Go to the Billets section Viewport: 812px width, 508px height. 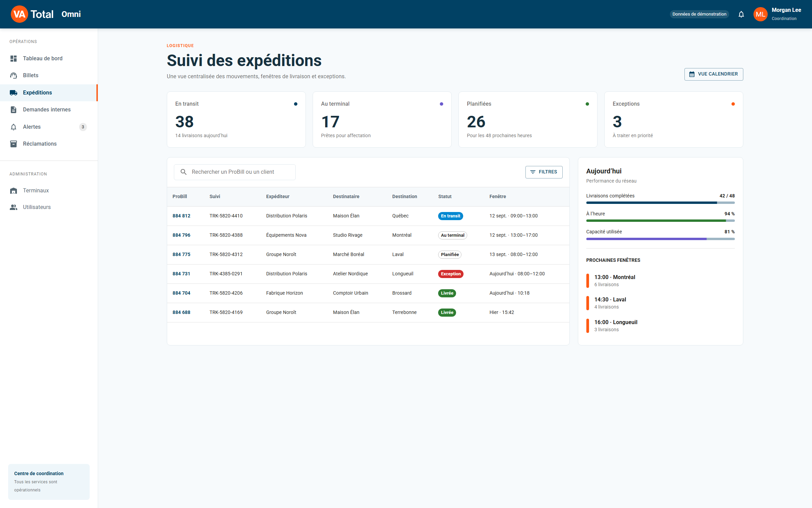(x=49, y=76)
